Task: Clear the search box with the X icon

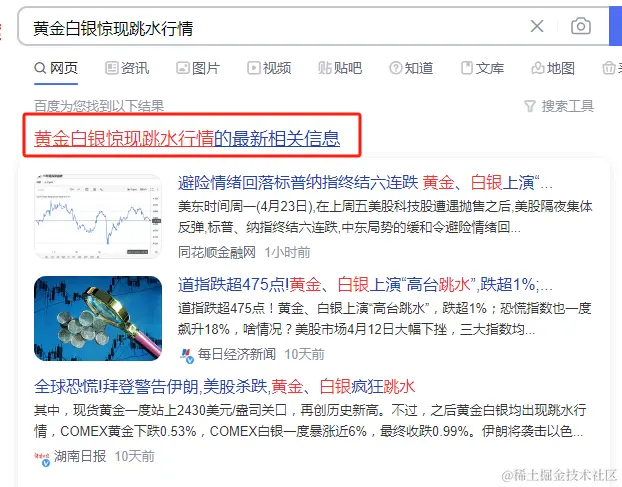Action: click(537, 27)
